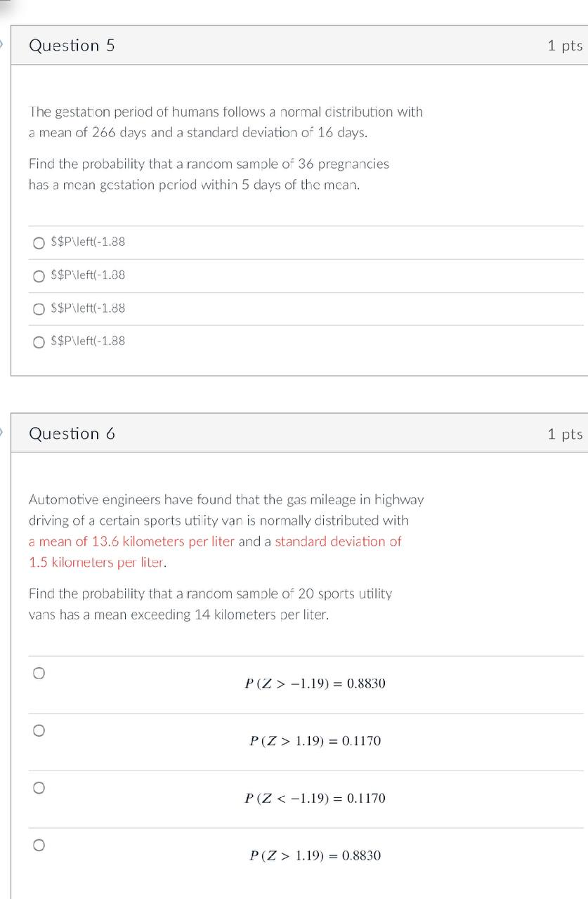Click the Question 6 header
Image resolution: width=588 pixels, height=899 pixels.
pos(72,433)
